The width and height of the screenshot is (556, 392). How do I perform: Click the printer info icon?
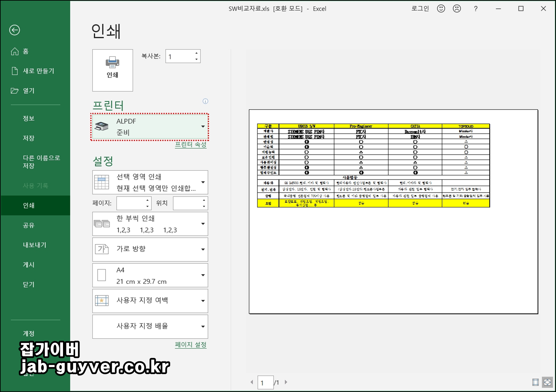click(205, 101)
